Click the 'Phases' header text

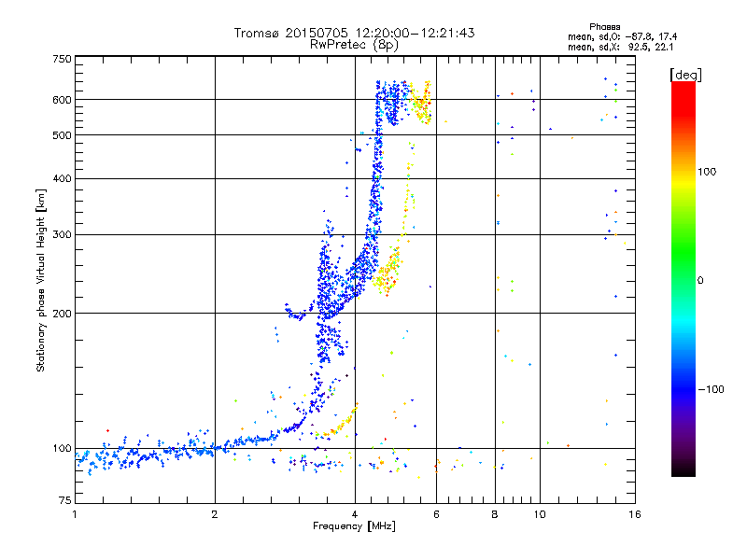click(x=604, y=27)
